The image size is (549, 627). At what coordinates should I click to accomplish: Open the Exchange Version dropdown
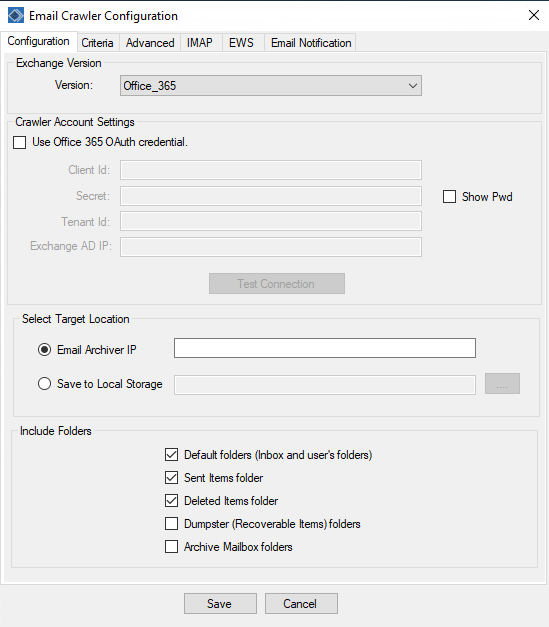click(271, 86)
